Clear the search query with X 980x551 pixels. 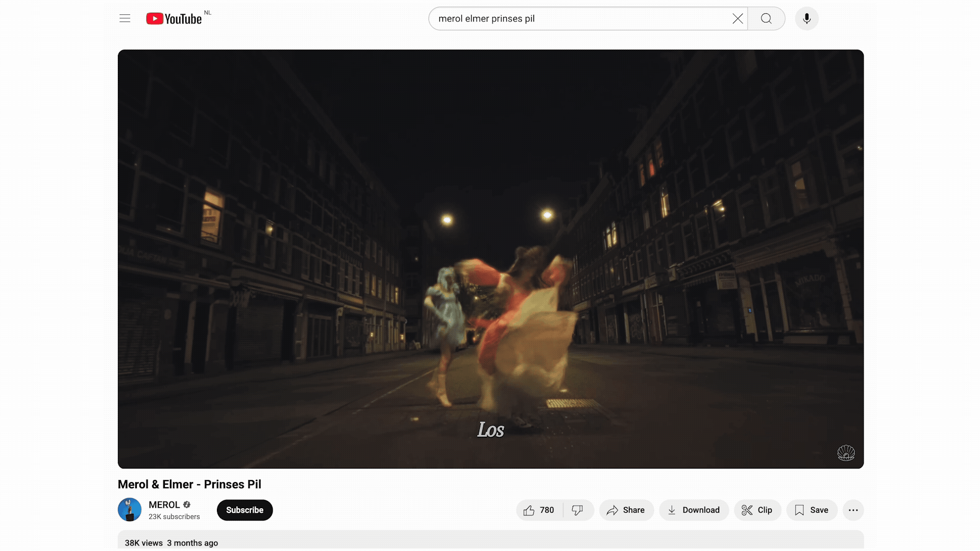coord(738,19)
